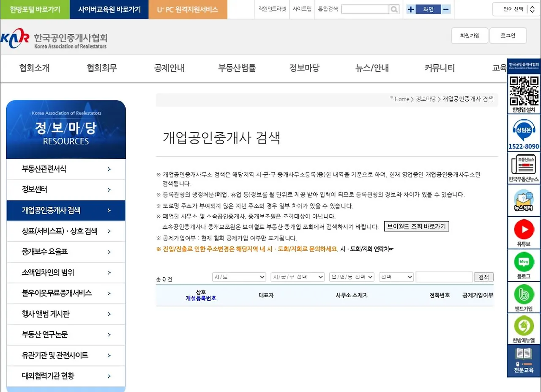Select the 공제안내 menu

point(169,67)
